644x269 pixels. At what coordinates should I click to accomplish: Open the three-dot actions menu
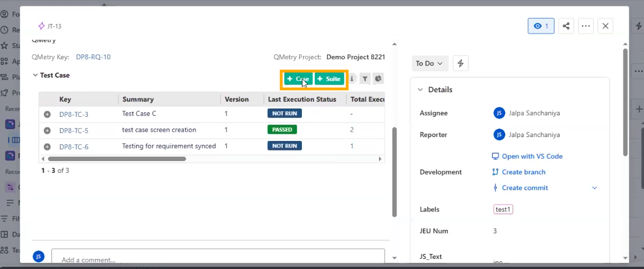click(x=586, y=26)
